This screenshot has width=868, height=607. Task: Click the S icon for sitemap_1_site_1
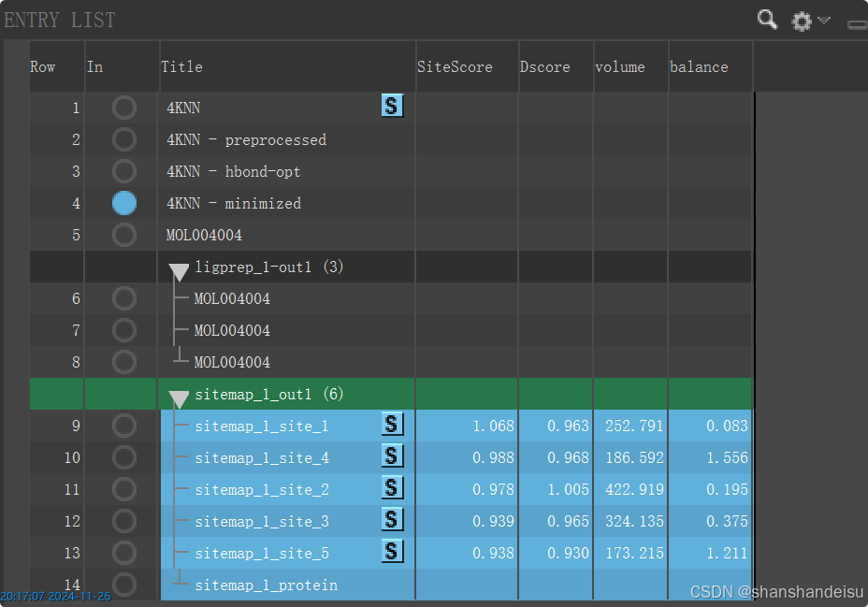tap(392, 425)
